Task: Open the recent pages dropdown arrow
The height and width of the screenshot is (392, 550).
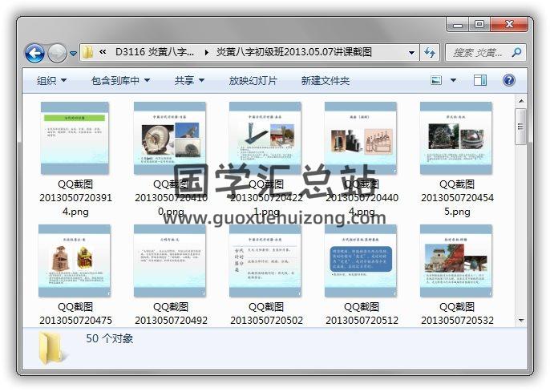Action: coord(74,54)
